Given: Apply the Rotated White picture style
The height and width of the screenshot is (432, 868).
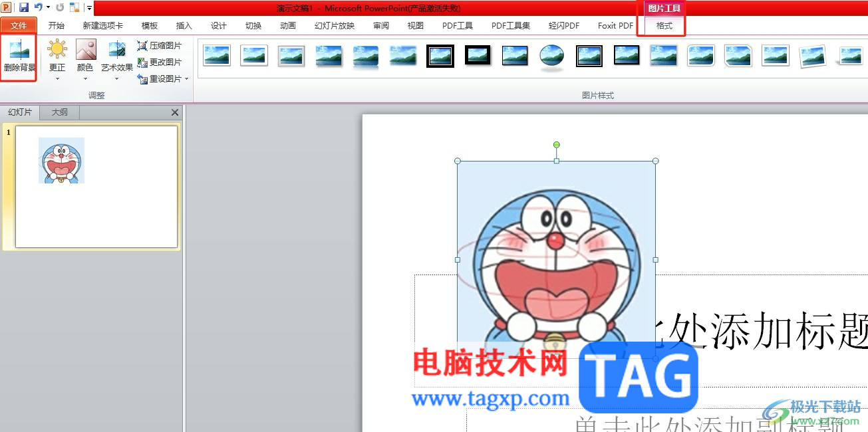Looking at the screenshot, I should pyautogui.click(x=813, y=56).
